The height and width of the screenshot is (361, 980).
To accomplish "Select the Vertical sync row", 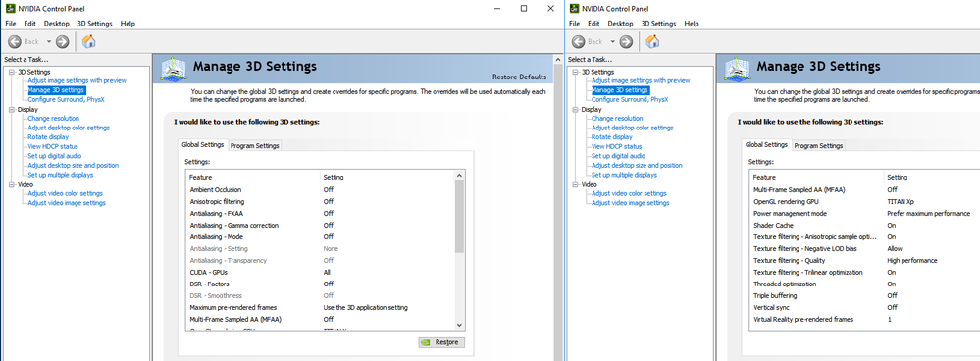I will [x=865, y=307].
